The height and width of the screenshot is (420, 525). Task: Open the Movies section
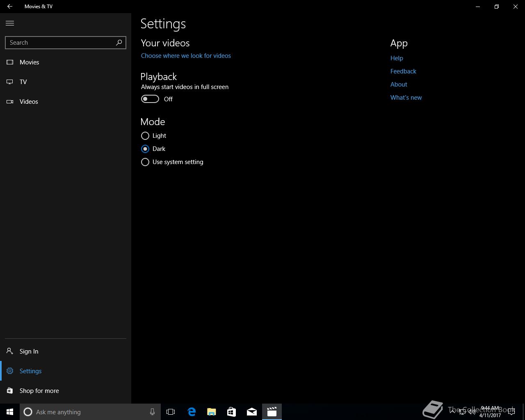(x=66, y=62)
